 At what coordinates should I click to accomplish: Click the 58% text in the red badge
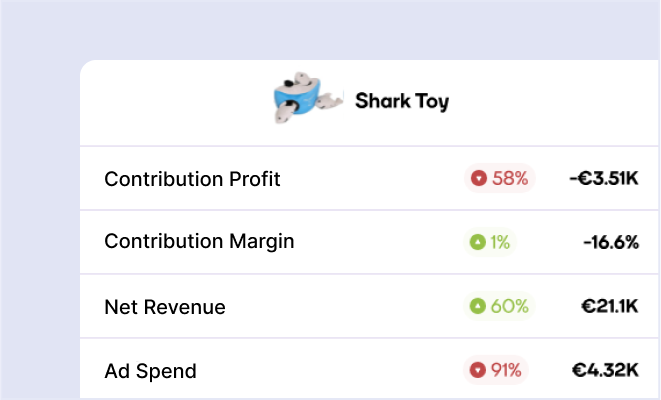click(x=510, y=179)
